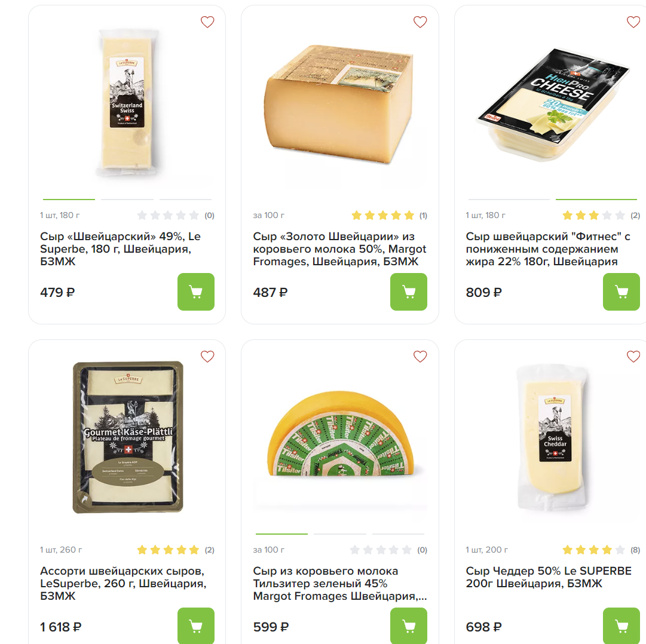Screen dimensions: 646x644
Task: Add Le Superbe Швейцарский 49% cheese to cart
Action: point(195,292)
